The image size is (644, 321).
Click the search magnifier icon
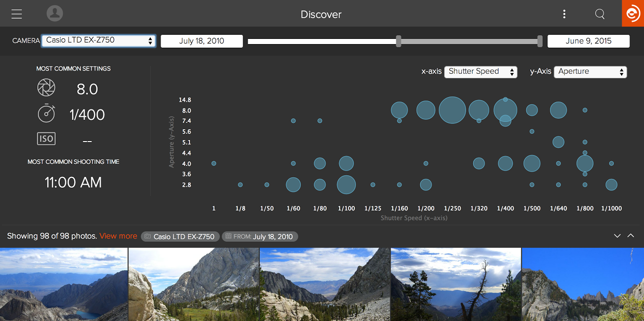tap(600, 14)
